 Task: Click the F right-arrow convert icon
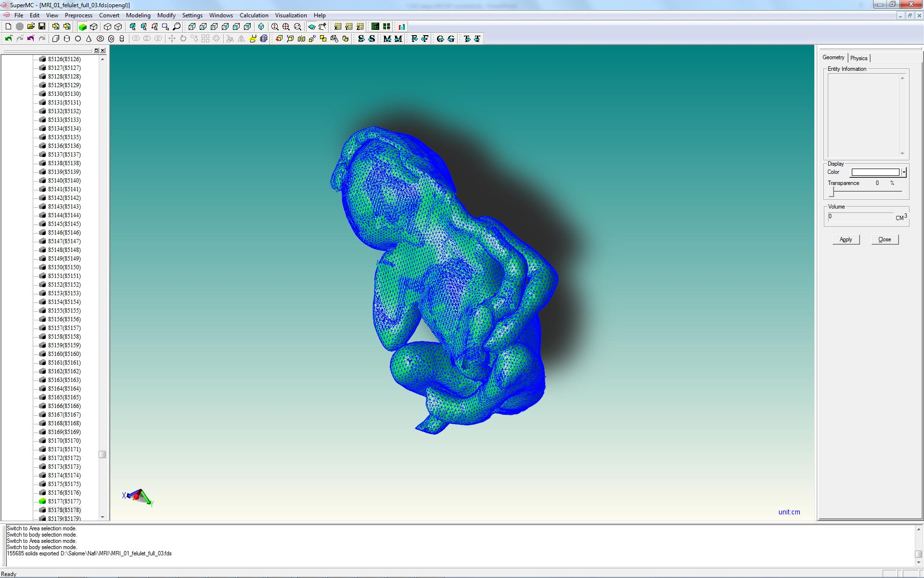click(414, 39)
